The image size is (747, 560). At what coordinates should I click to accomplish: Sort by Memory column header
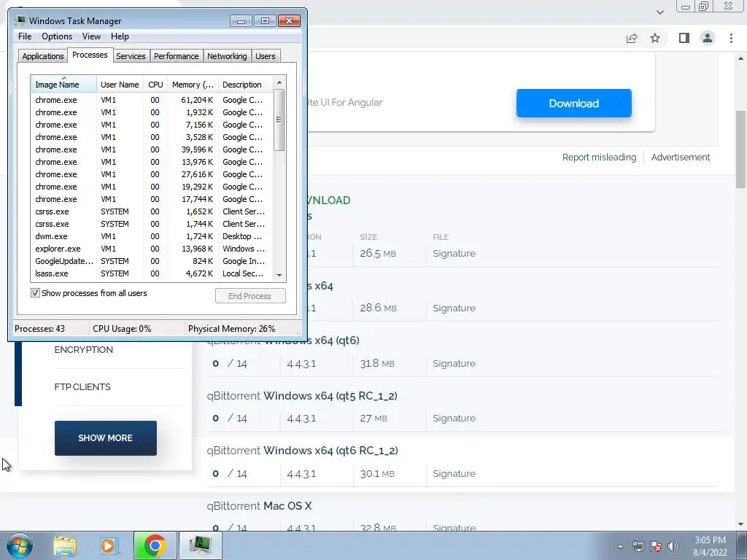pos(193,85)
